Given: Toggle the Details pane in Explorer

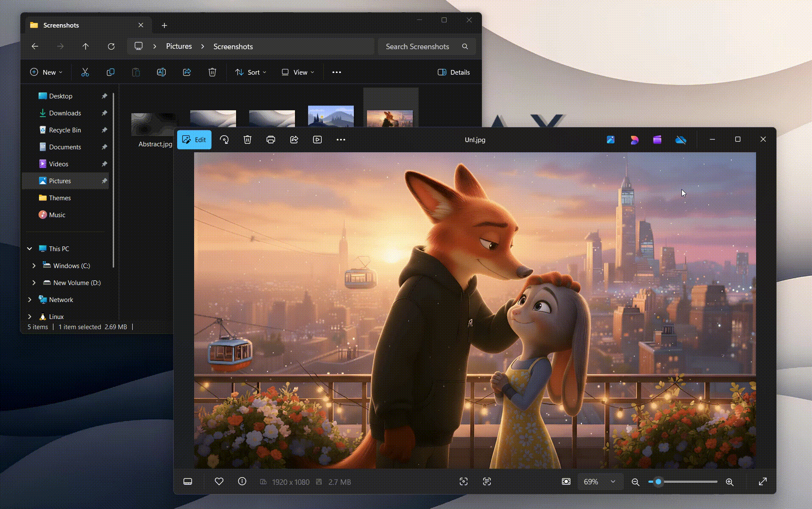Looking at the screenshot, I should point(454,72).
